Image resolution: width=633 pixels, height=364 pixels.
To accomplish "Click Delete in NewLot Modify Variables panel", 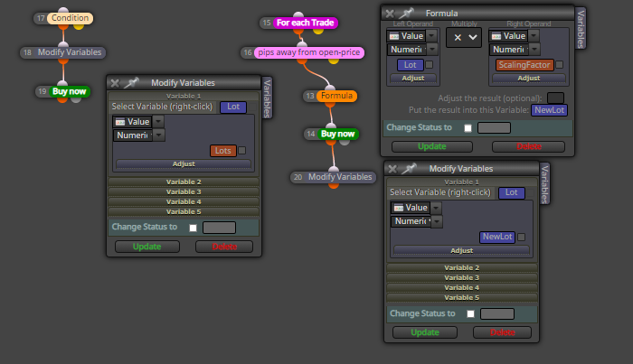I will 502,332.
